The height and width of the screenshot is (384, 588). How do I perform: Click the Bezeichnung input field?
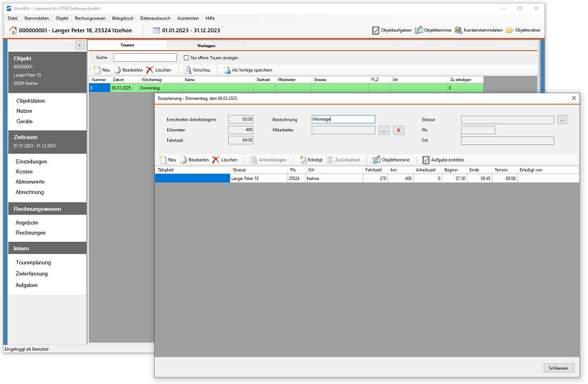[343, 120]
